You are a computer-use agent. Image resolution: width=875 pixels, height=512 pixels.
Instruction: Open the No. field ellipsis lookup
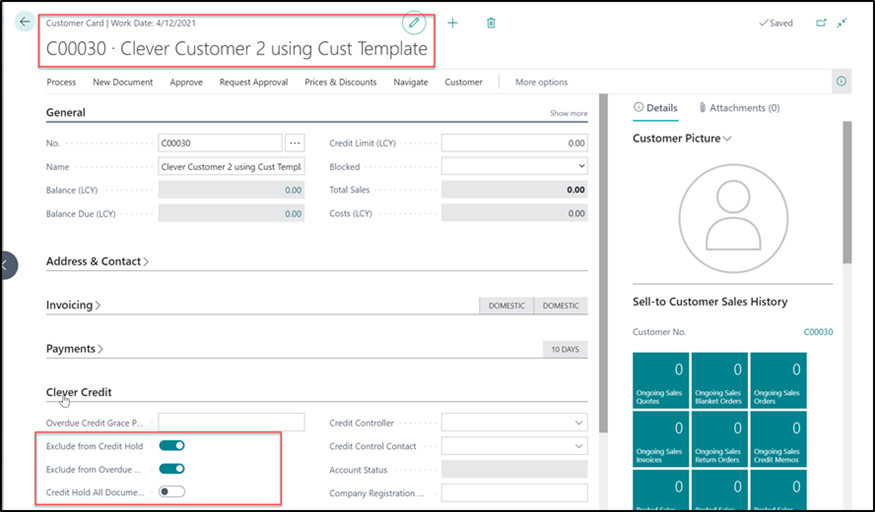point(295,143)
